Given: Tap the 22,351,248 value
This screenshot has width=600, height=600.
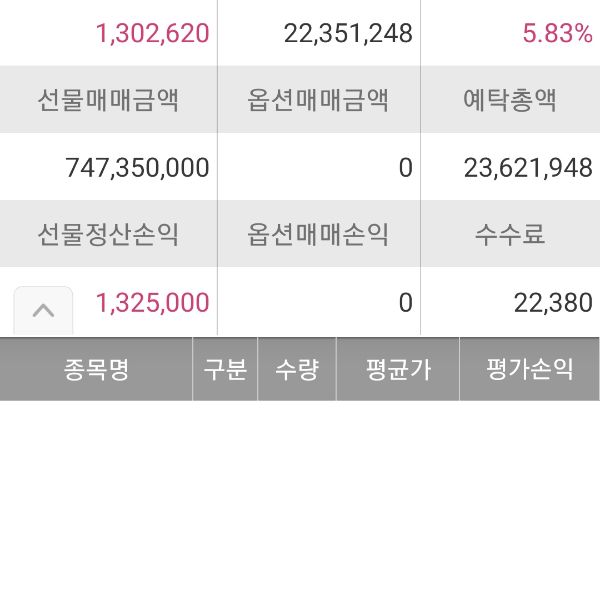Looking at the screenshot, I should point(348,33).
